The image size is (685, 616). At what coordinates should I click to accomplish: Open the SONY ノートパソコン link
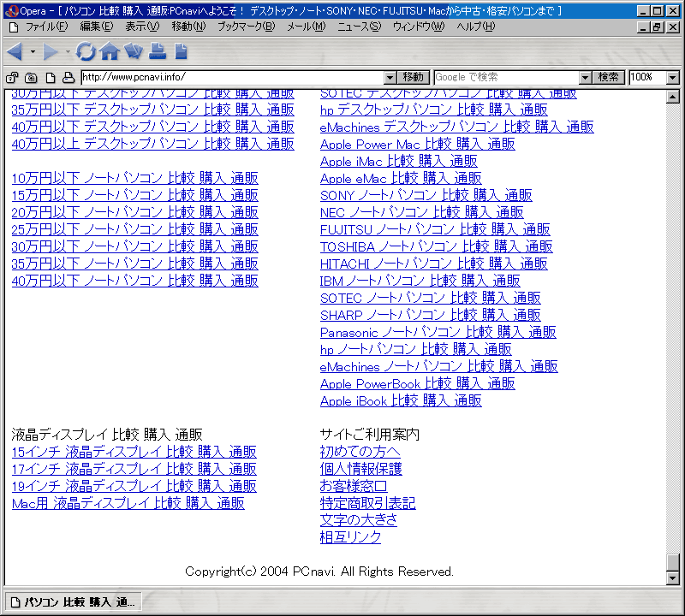pos(426,195)
